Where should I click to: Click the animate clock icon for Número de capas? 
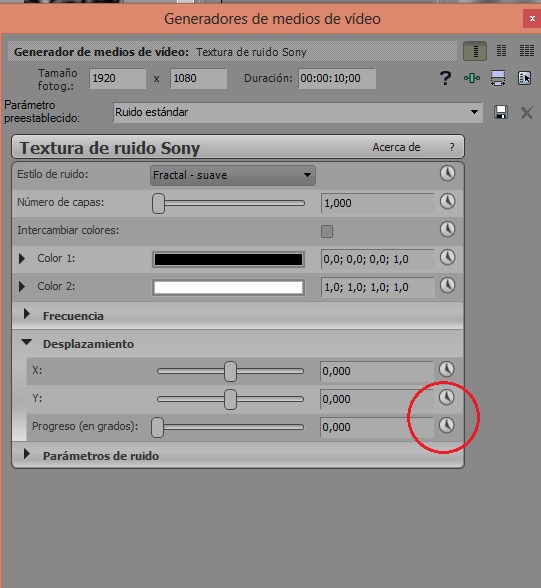447,202
